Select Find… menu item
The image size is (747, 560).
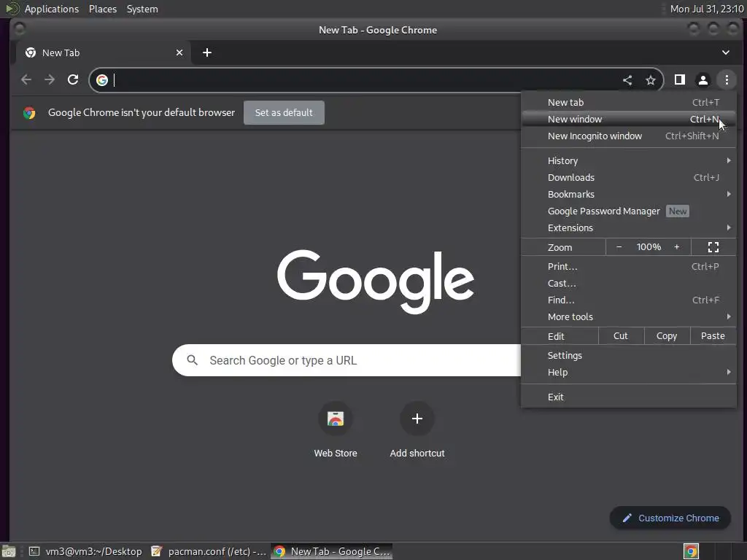coord(629,300)
